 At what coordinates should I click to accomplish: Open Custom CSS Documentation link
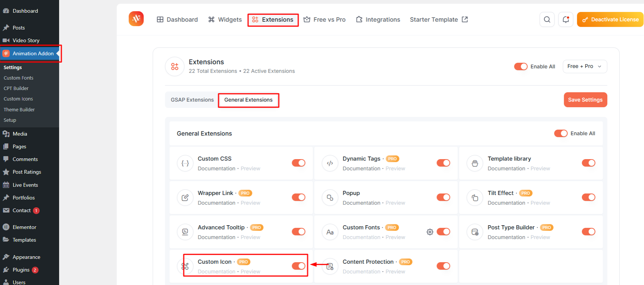[217, 168]
